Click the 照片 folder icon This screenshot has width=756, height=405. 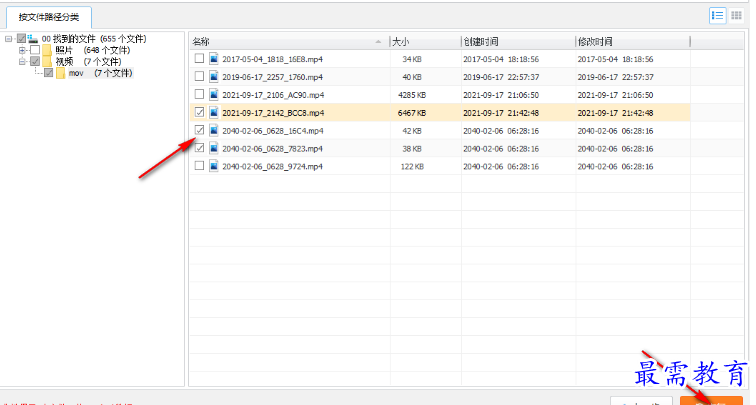point(48,50)
